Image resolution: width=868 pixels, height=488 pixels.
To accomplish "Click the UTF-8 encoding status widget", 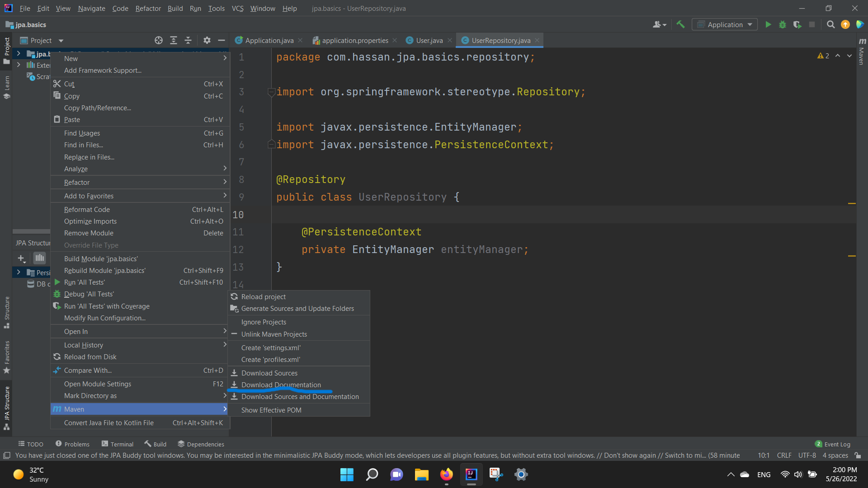I will point(807,455).
